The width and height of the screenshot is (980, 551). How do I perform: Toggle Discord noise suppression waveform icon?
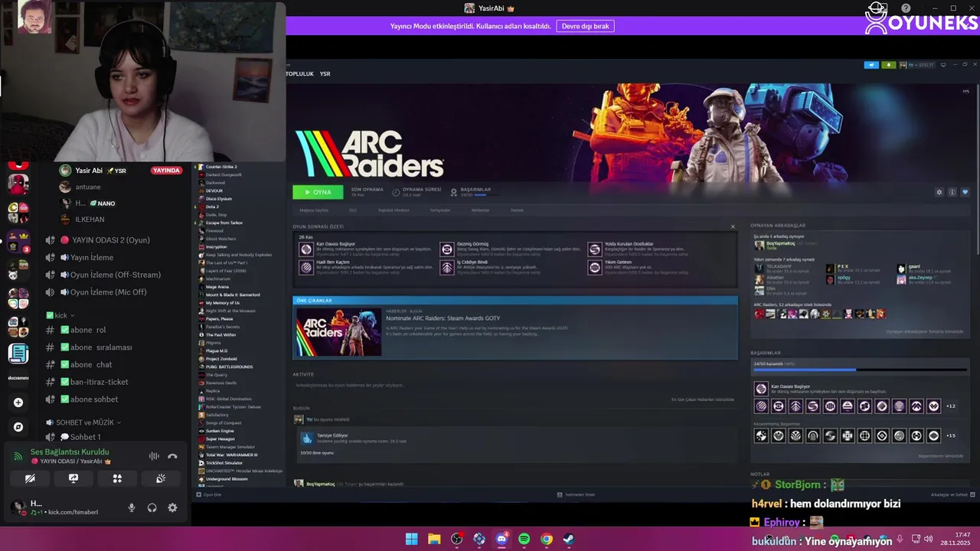(x=154, y=456)
